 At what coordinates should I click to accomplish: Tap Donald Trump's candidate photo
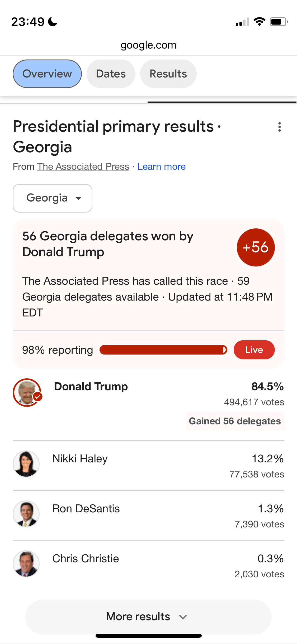[27, 392]
